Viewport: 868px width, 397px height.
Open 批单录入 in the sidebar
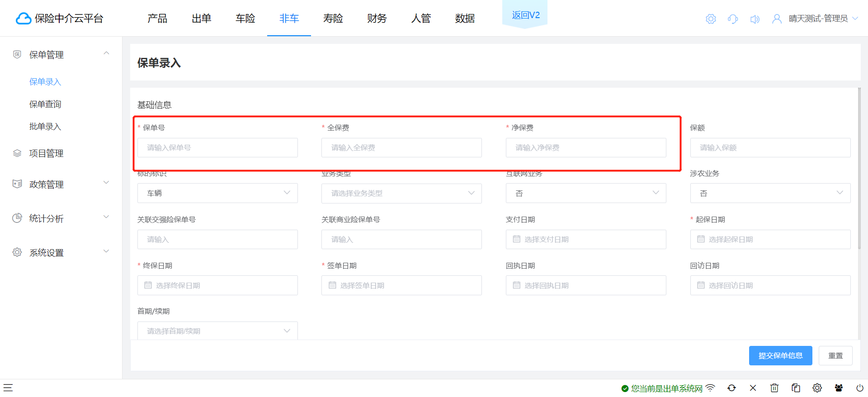pos(45,127)
